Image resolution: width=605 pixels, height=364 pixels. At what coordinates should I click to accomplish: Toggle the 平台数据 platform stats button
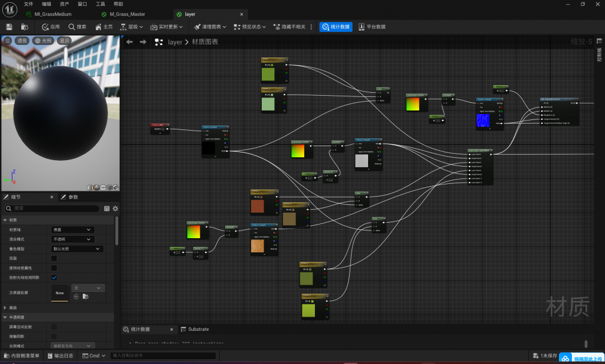click(372, 27)
